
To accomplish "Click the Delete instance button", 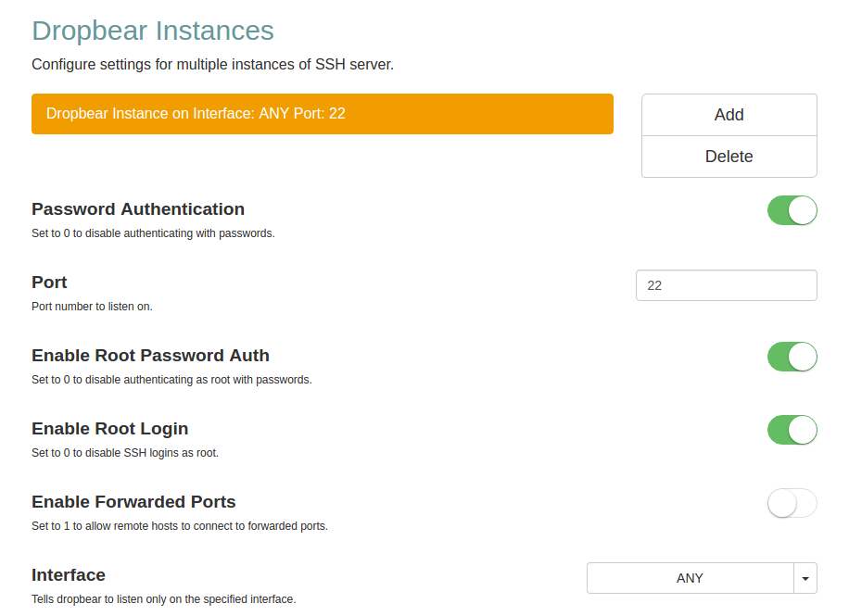I will [x=729, y=157].
